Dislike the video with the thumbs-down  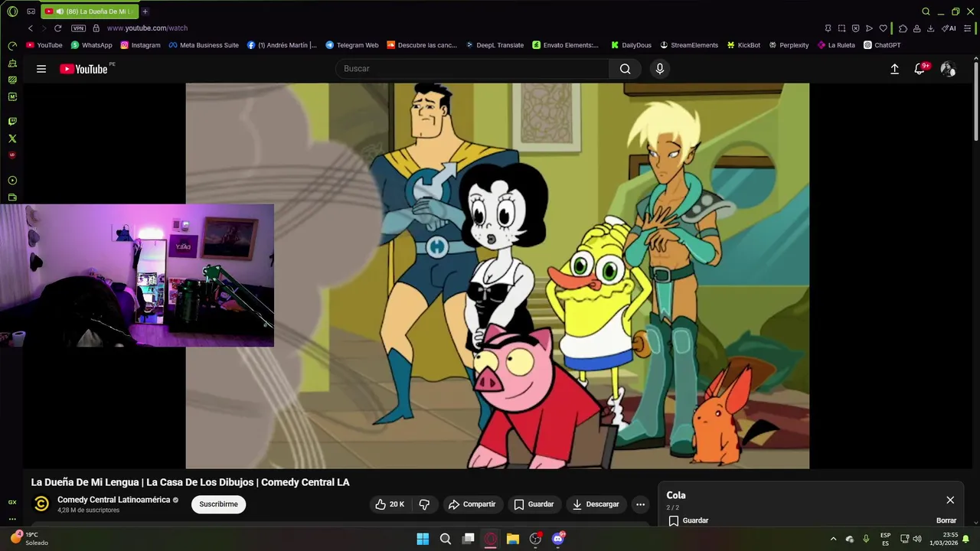point(424,504)
